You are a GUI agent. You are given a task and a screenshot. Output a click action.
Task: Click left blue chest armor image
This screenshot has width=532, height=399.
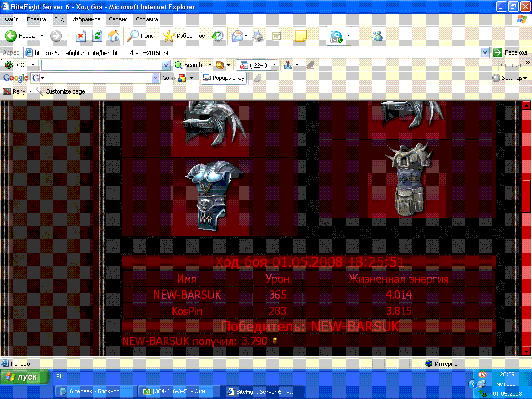[210, 197]
